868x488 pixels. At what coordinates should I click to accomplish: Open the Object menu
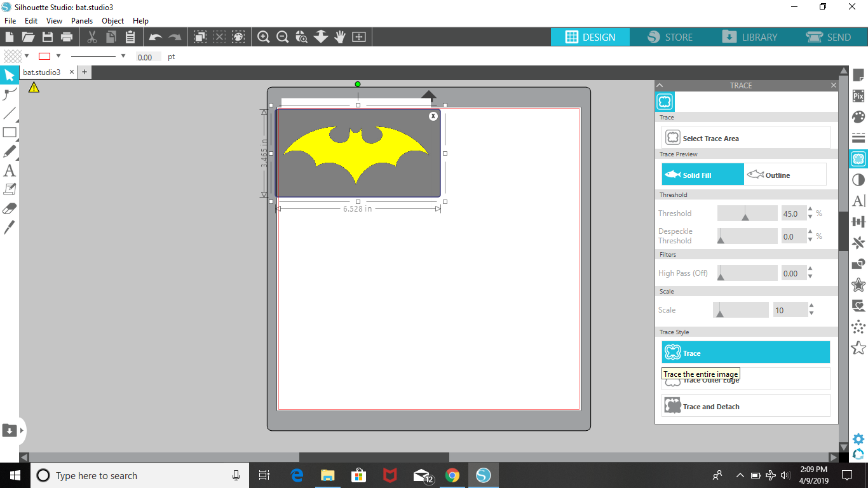(x=113, y=21)
